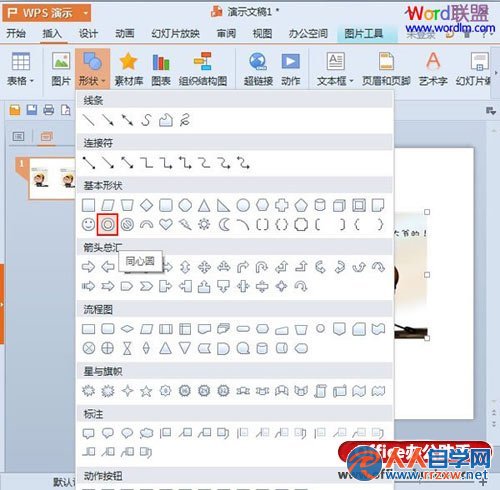Click the Open folder icon in quick toolbar

[15, 110]
